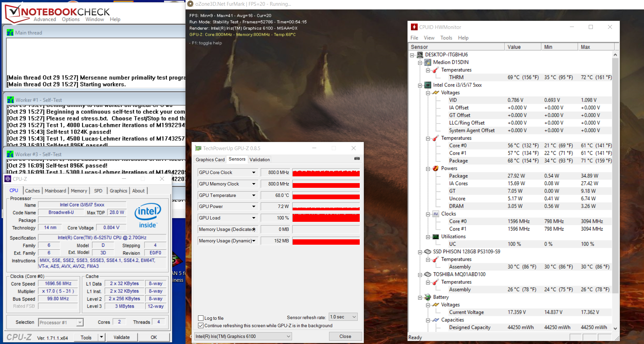Click the HWMonitor vertical scrollbar up arrow

coord(615,55)
